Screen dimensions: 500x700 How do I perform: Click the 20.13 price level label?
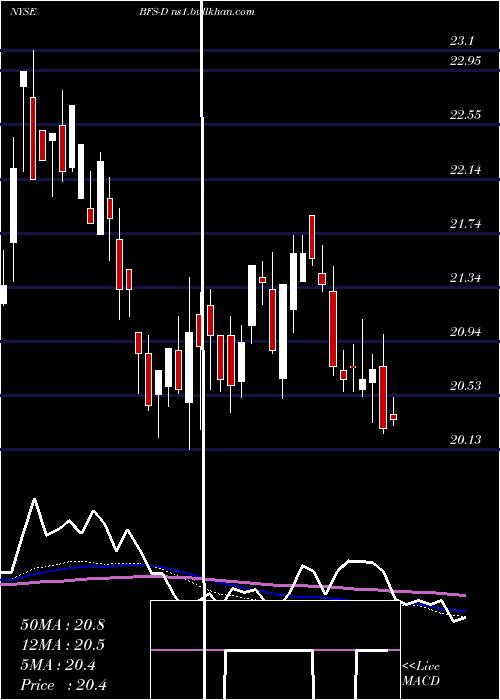[465, 440]
